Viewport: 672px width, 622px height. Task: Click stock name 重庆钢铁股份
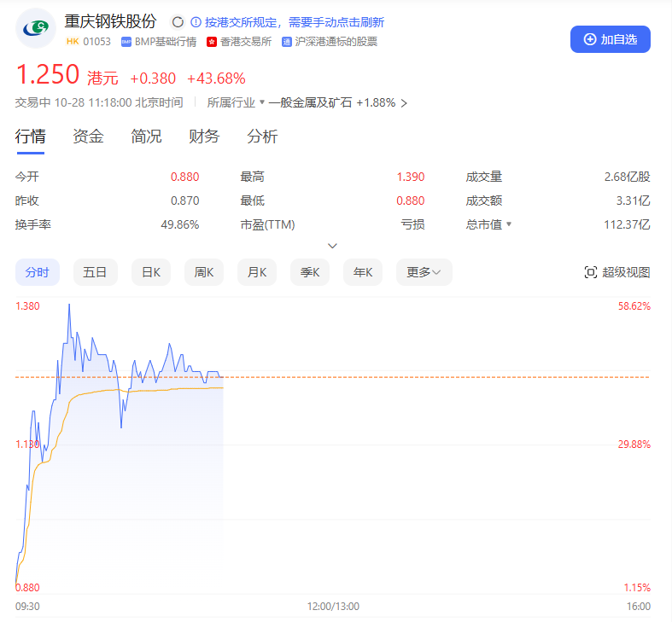(x=110, y=21)
